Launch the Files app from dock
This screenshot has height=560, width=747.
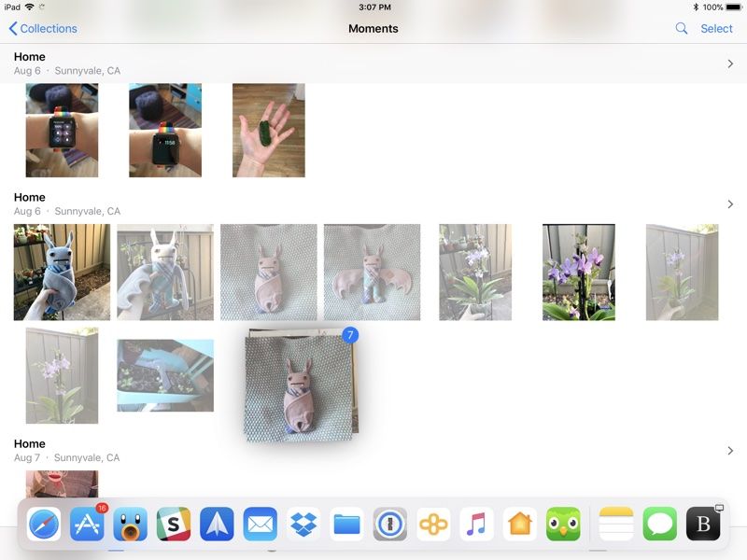(346, 524)
